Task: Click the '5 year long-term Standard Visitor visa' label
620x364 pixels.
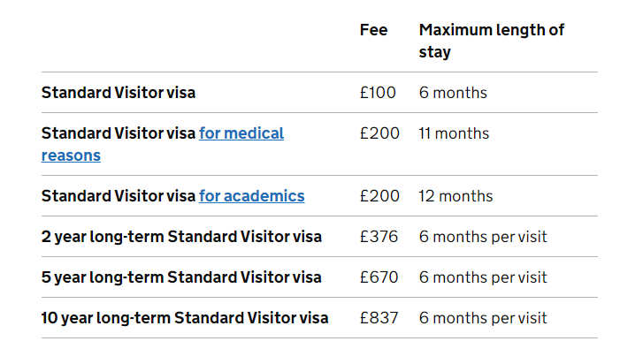Action: click(181, 277)
